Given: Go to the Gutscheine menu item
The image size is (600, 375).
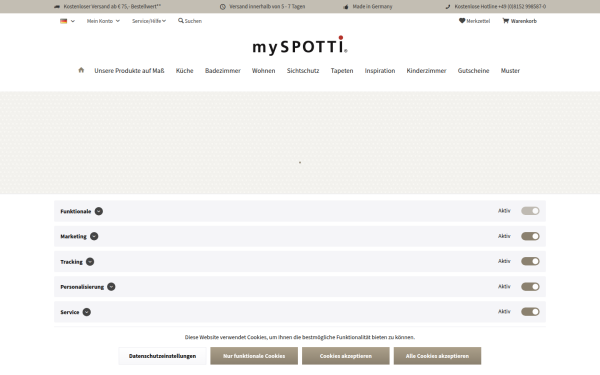Looking at the screenshot, I should [473, 70].
